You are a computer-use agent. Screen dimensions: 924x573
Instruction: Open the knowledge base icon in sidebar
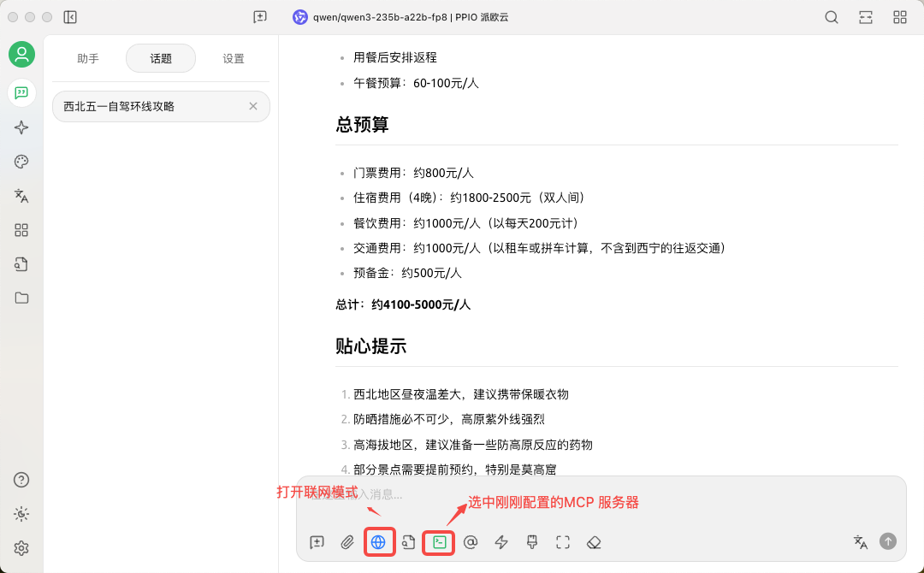pyautogui.click(x=21, y=264)
